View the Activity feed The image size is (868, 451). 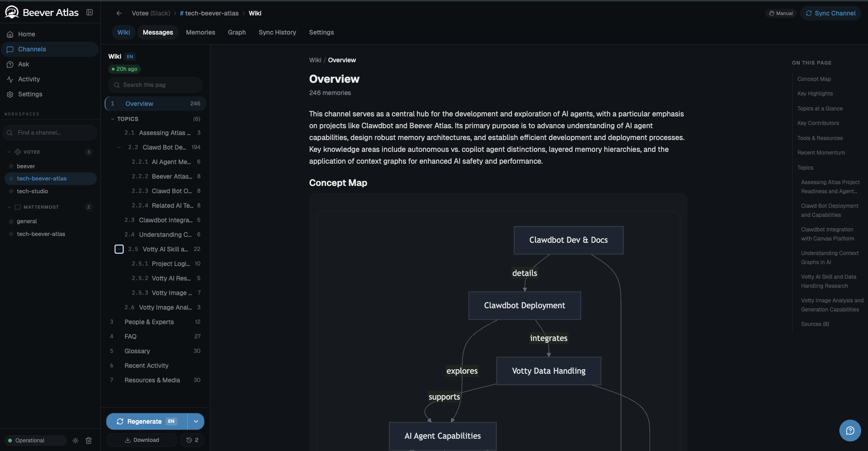(x=28, y=79)
